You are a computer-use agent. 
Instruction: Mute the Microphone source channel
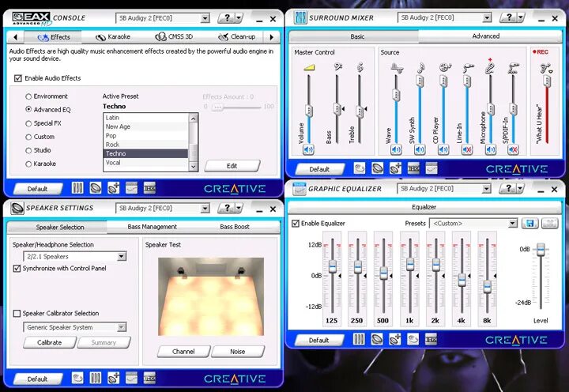point(491,149)
